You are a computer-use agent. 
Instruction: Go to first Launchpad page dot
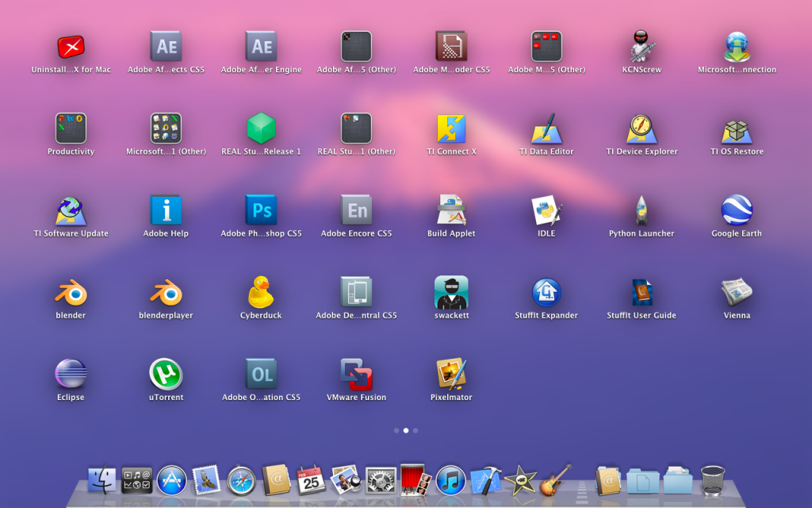396,431
